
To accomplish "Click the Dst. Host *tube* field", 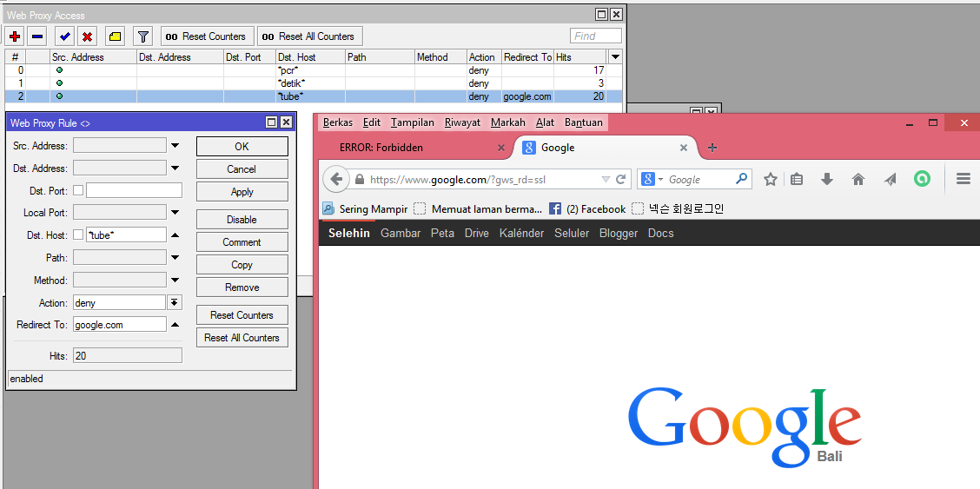I will click(x=126, y=235).
